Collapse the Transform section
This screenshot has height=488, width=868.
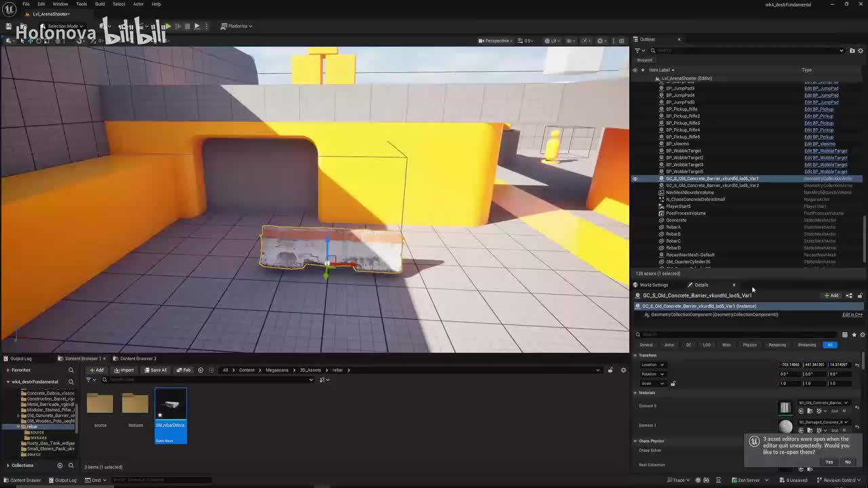(635, 355)
